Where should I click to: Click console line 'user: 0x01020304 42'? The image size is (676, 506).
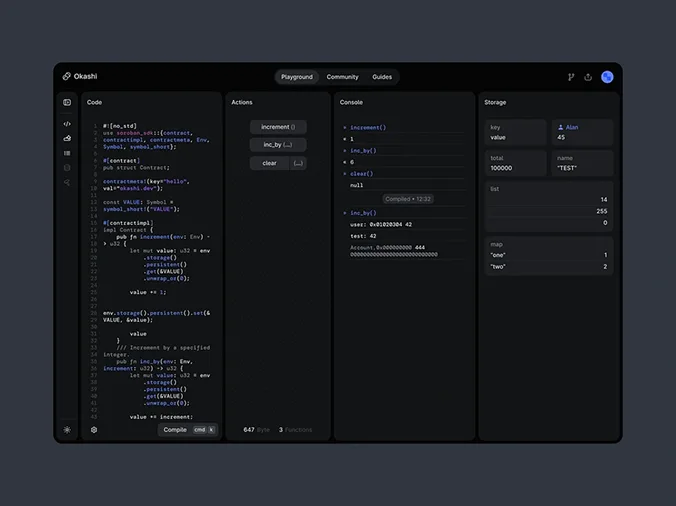point(381,225)
